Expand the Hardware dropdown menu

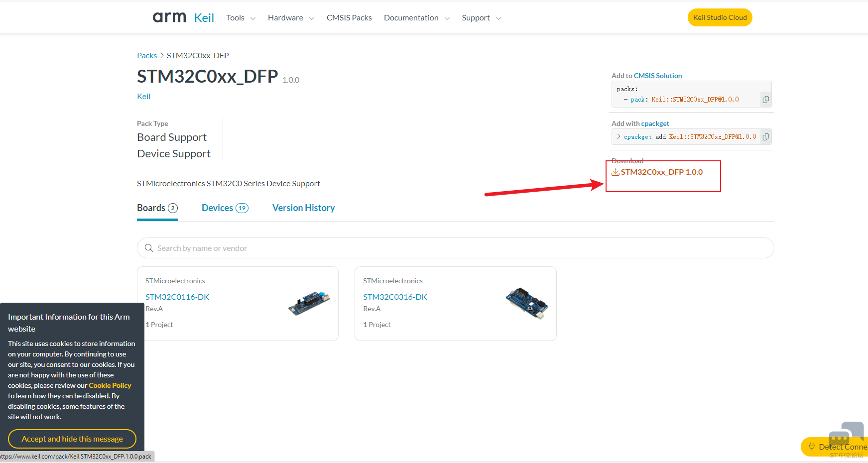click(291, 18)
